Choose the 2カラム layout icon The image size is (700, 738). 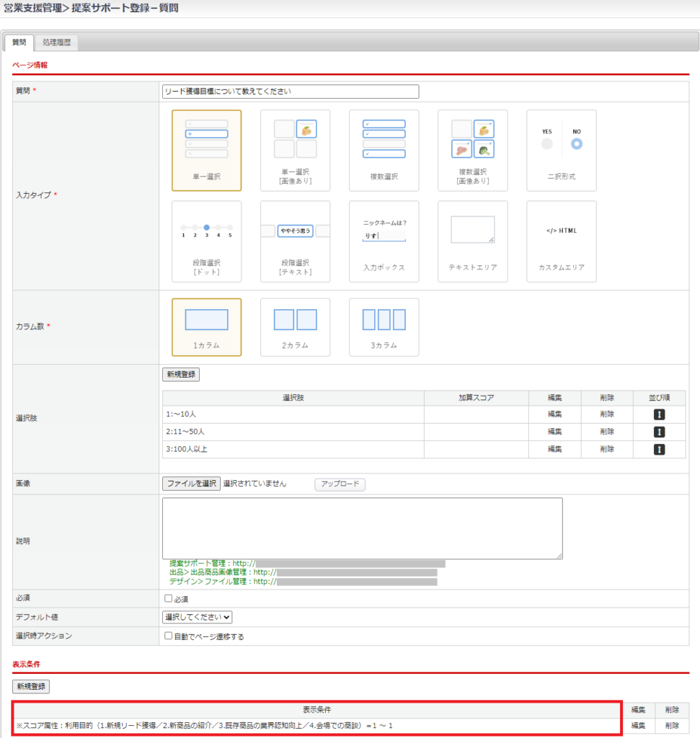click(295, 326)
